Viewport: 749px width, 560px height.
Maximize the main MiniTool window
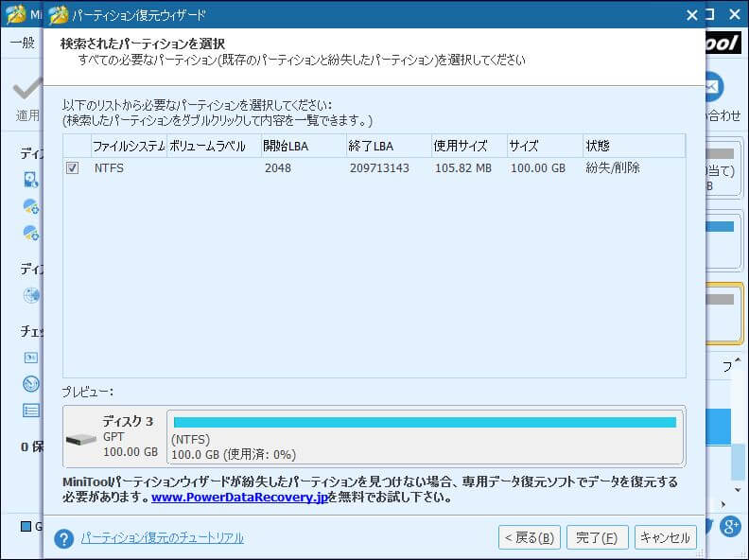click(x=711, y=15)
